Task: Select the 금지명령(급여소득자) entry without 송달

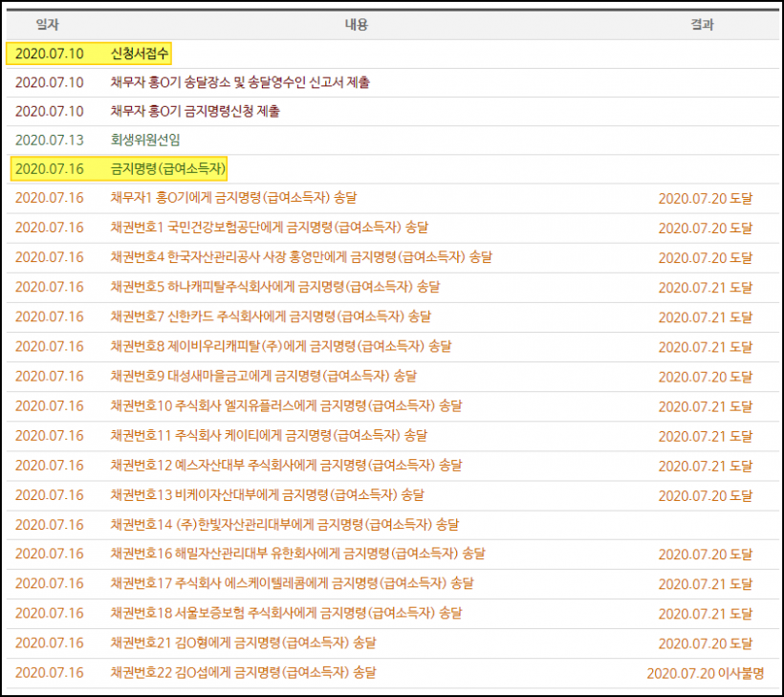Action: coord(168,169)
